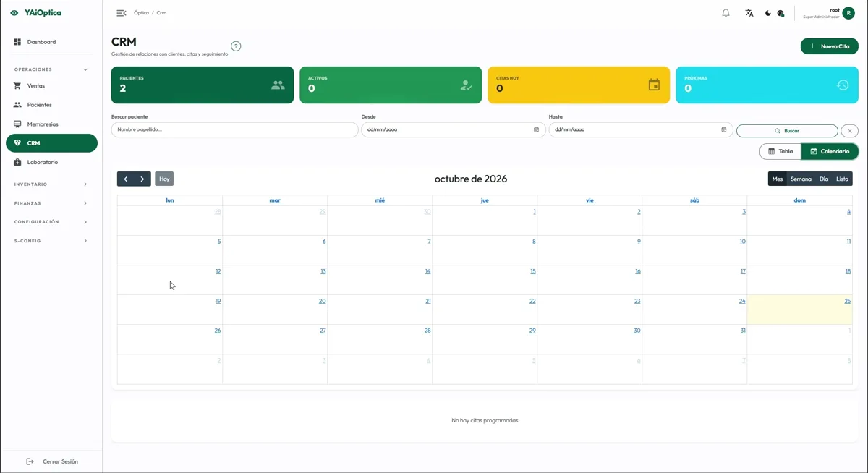Screen dimensions: 868x473
Task: Select the Lista calendar view
Action: 843,179
